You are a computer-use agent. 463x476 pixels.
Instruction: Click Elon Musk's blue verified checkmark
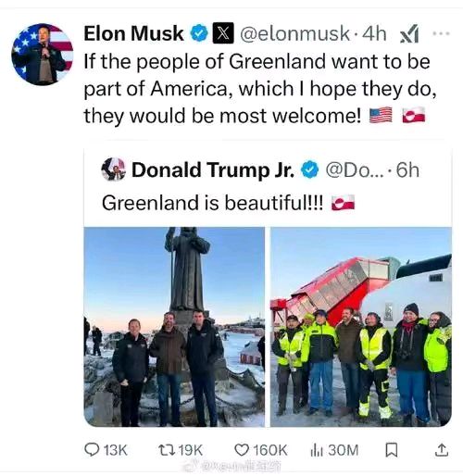[x=199, y=33]
